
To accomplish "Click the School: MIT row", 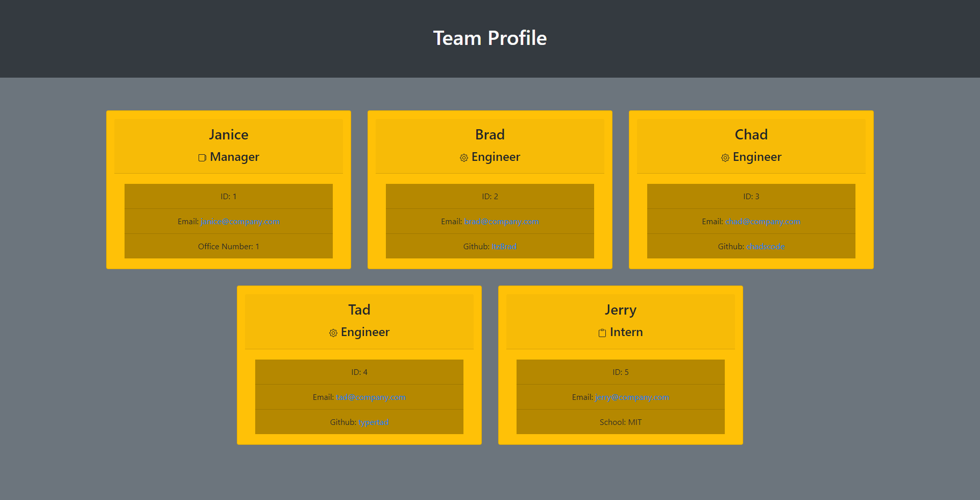I will pyautogui.click(x=620, y=422).
